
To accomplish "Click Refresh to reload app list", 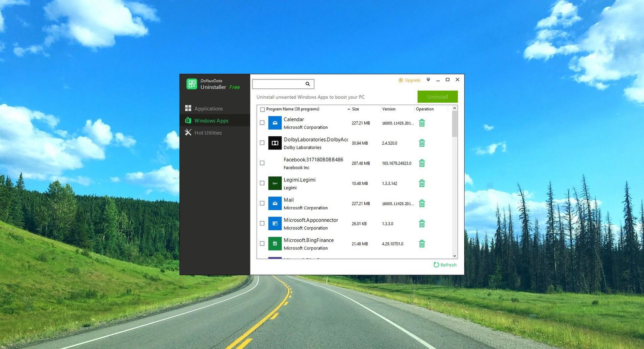I will tap(445, 265).
